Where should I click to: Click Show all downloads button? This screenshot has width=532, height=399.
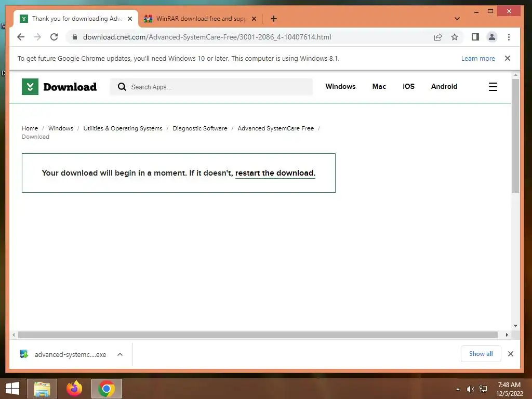(x=481, y=354)
